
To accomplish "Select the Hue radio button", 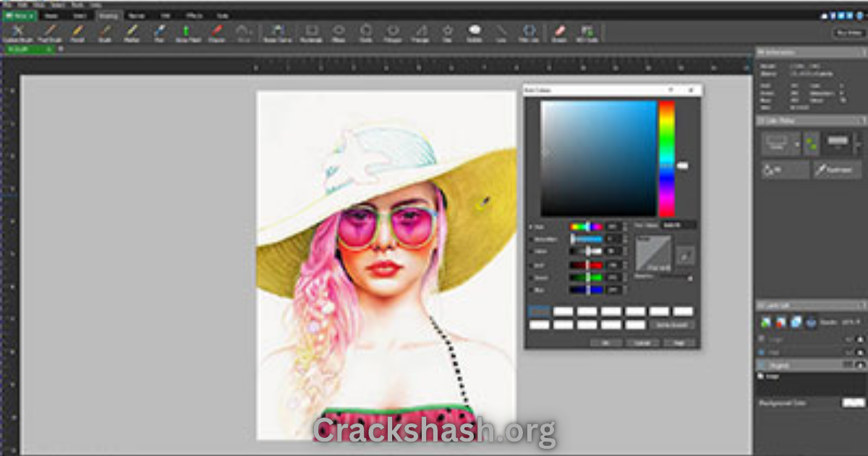I will (x=531, y=227).
